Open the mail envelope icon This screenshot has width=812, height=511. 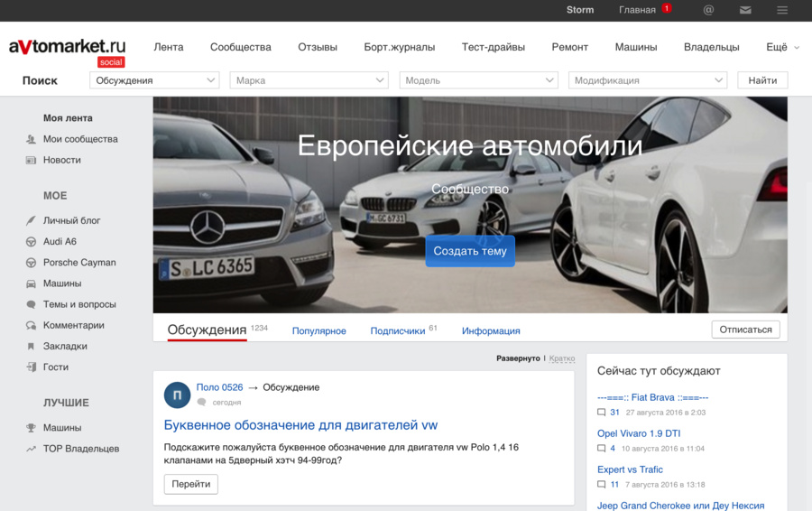click(x=745, y=10)
